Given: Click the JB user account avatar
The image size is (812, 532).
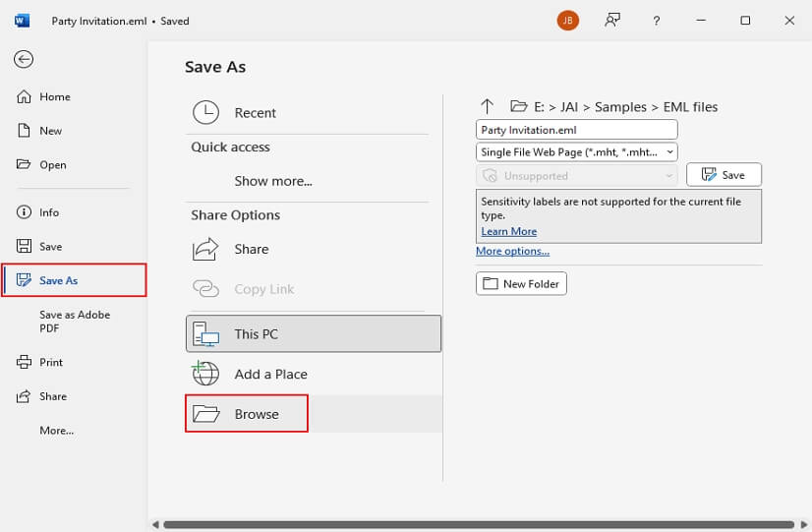Looking at the screenshot, I should pos(567,21).
